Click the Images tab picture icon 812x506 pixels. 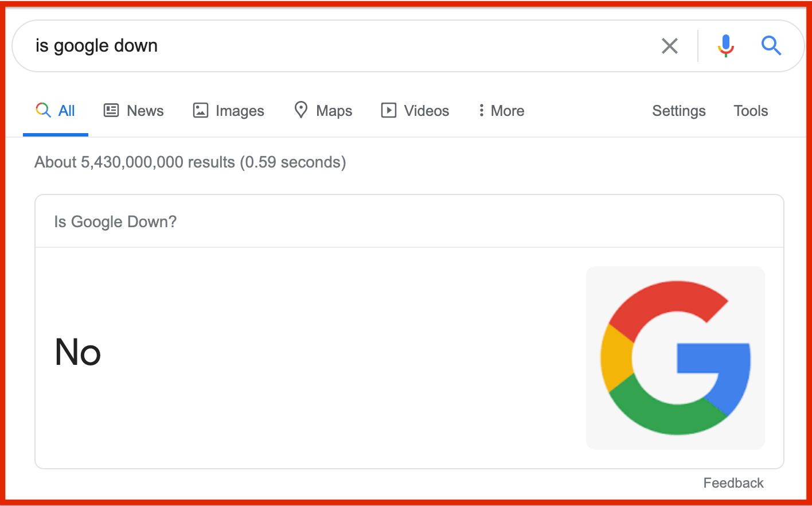click(x=200, y=110)
